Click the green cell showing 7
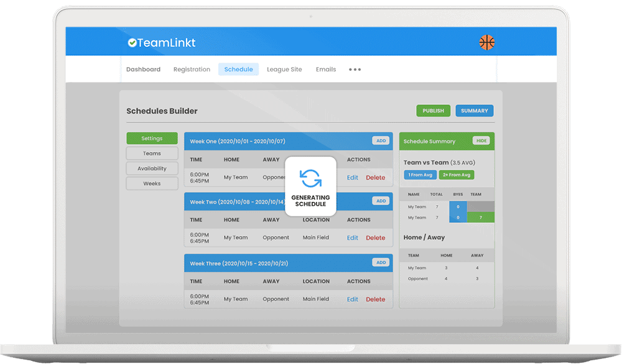622x364 pixels. pos(481,217)
